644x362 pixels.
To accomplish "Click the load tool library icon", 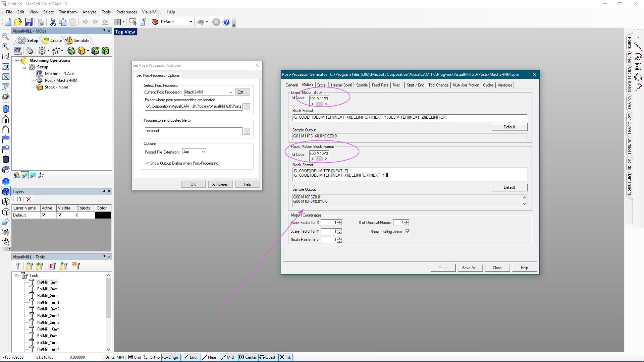I will [x=29, y=266].
